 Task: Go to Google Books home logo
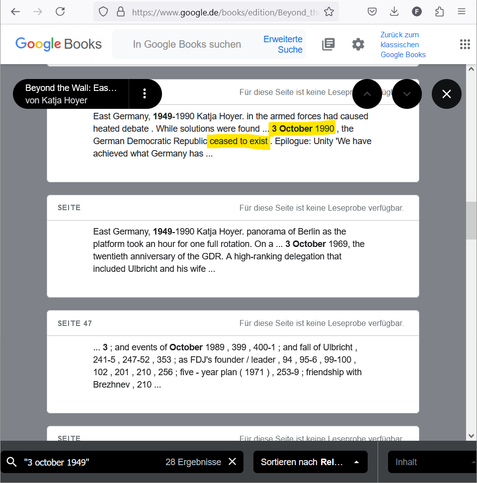point(58,44)
